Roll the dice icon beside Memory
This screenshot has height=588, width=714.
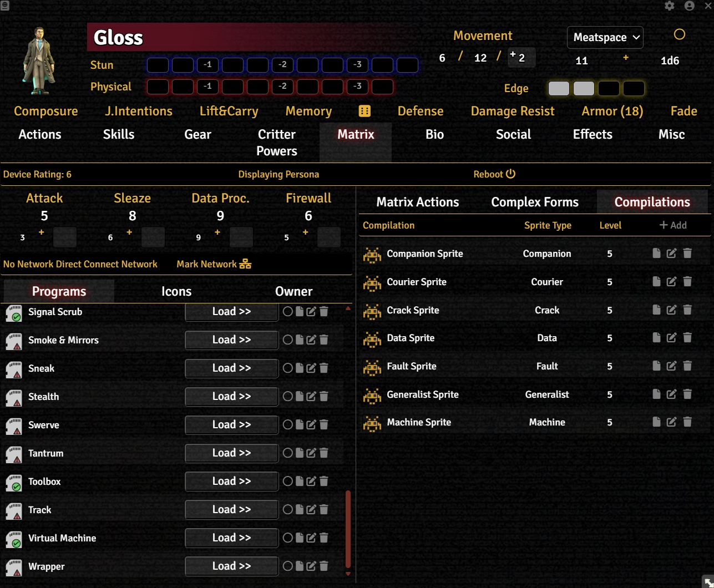pos(364,111)
